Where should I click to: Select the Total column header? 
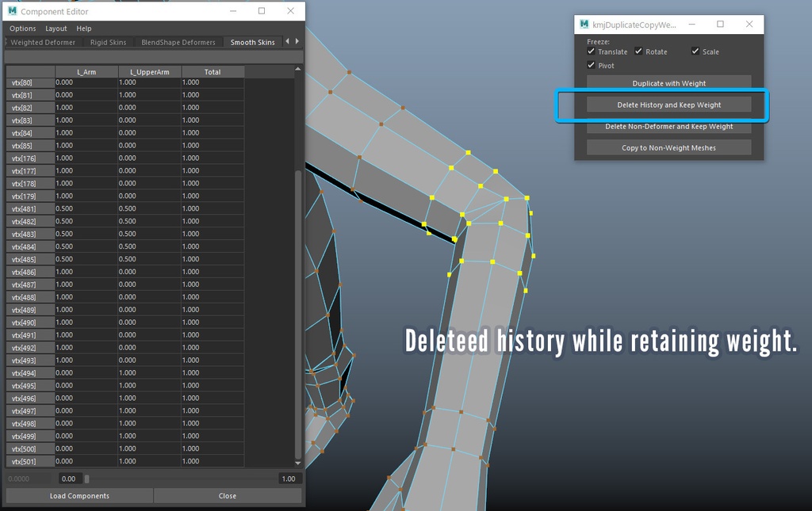213,72
